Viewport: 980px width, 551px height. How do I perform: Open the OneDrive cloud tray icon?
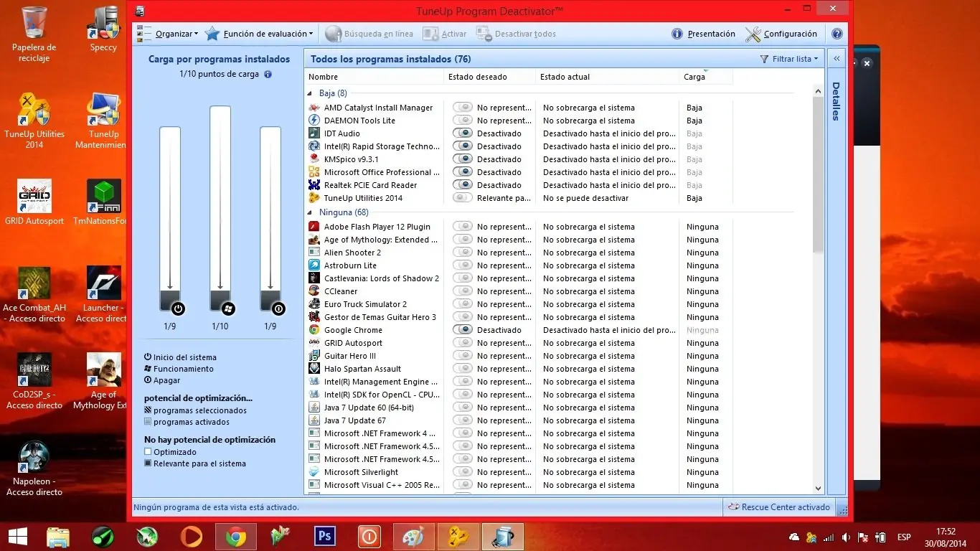point(794,537)
